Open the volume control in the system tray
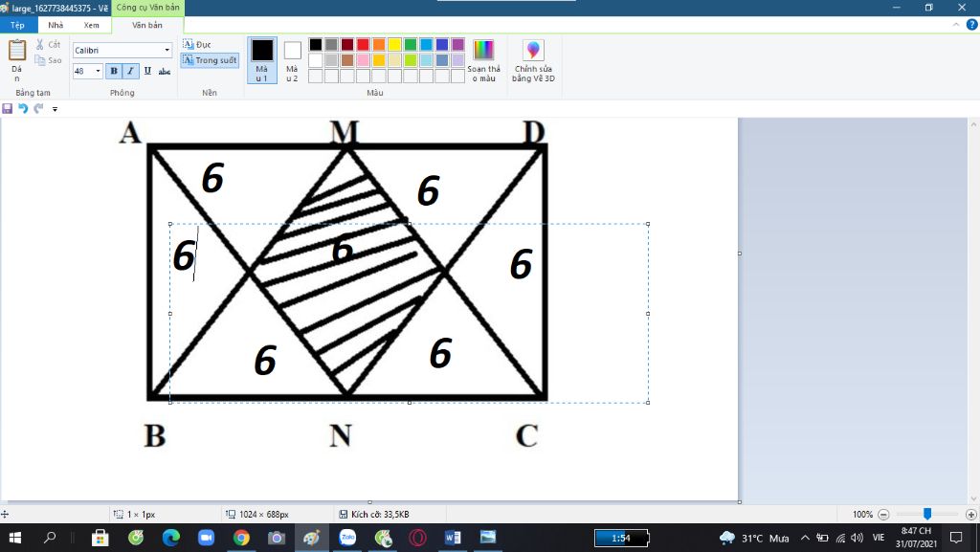This screenshot has width=980, height=552. [857, 538]
